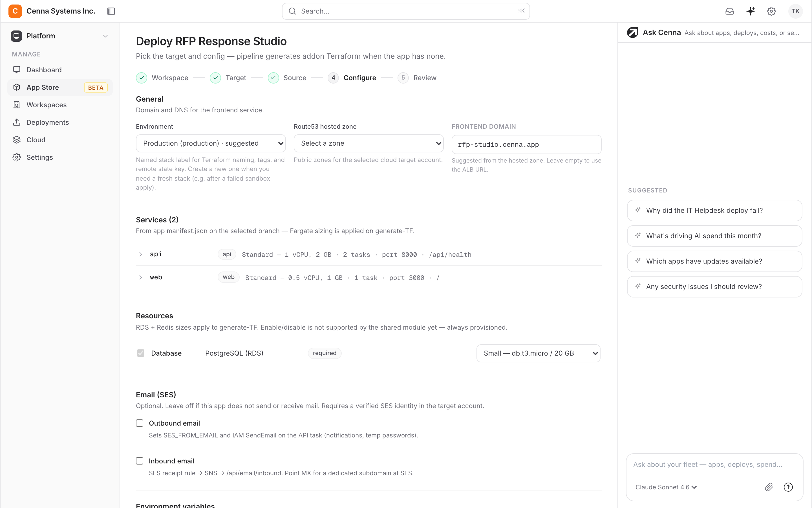The height and width of the screenshot is (508, 812).
Task: Enable the Outbound email checkbox
Action: pyautogui.click(x=140, y=423)
